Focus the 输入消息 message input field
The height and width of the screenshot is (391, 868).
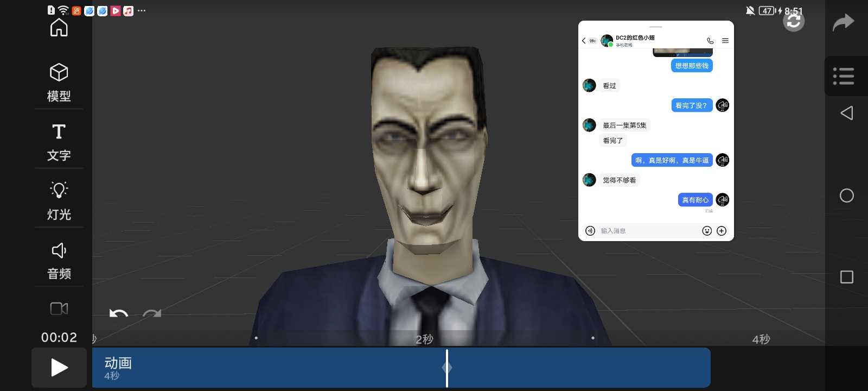648,231
